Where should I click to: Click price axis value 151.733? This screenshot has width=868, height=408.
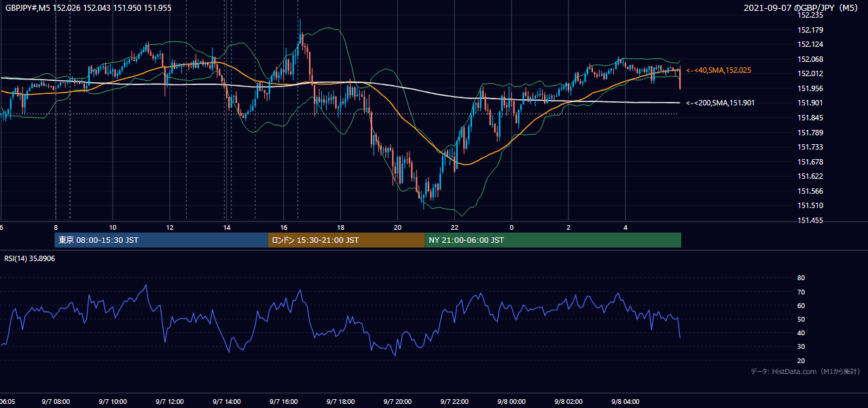click(810, 147)
